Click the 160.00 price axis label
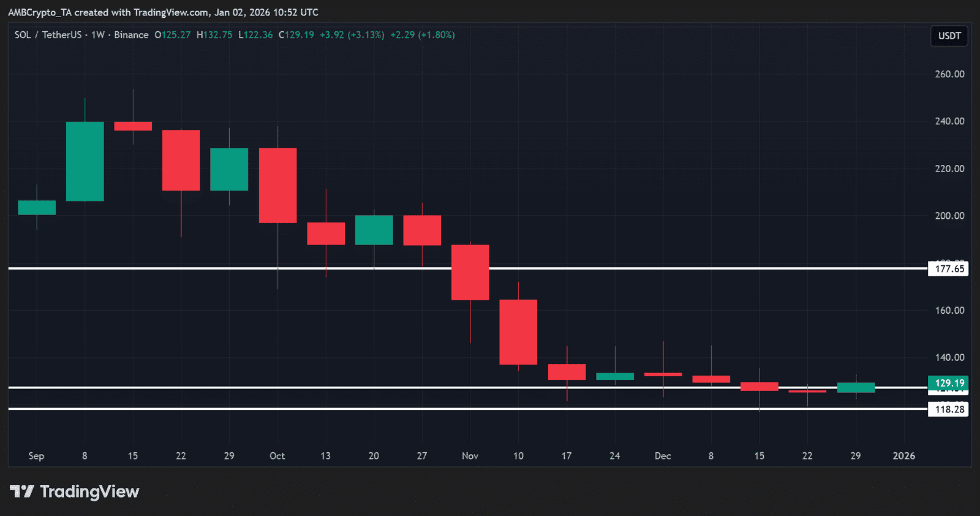The image size is (980, 516). tap(949, 310)
